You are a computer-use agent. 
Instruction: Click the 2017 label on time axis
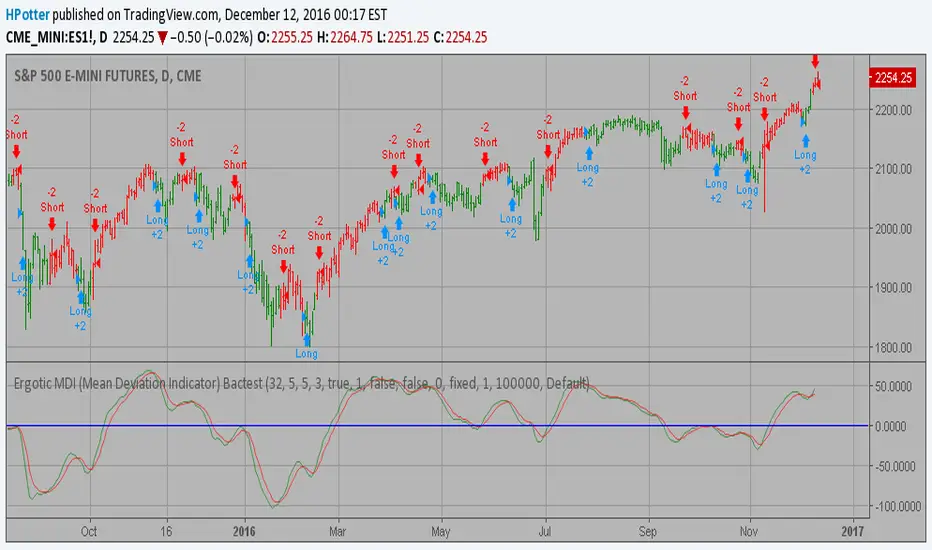pos(853,531)
